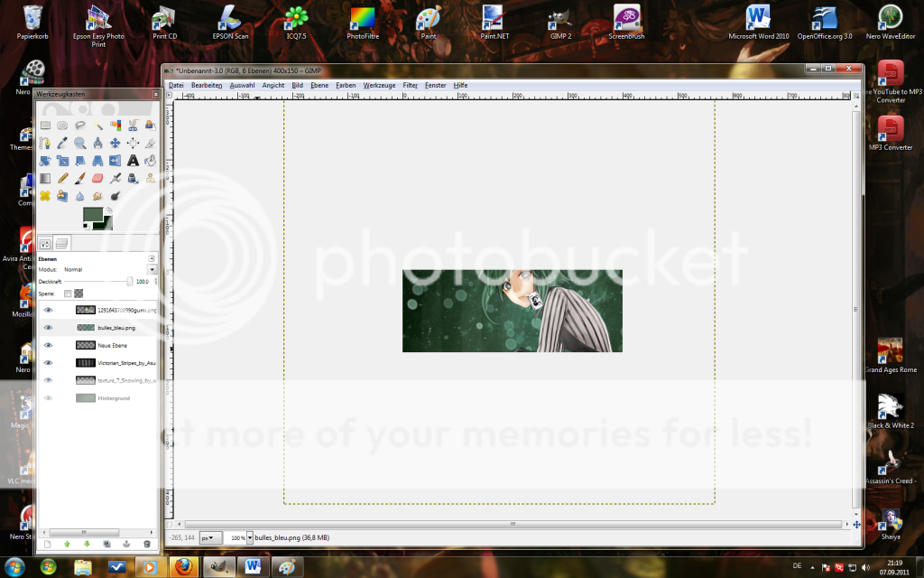Image resolution: width=924 pixels, height=578 pixels.
Task: Click the foreground color swatch
Action: [x=91, y=213]
